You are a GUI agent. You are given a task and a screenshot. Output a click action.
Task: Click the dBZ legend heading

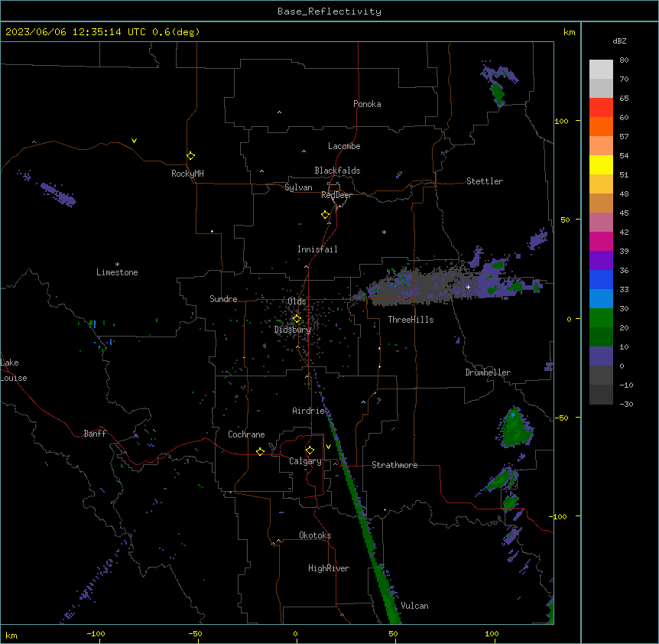click(x=619, y=41)
